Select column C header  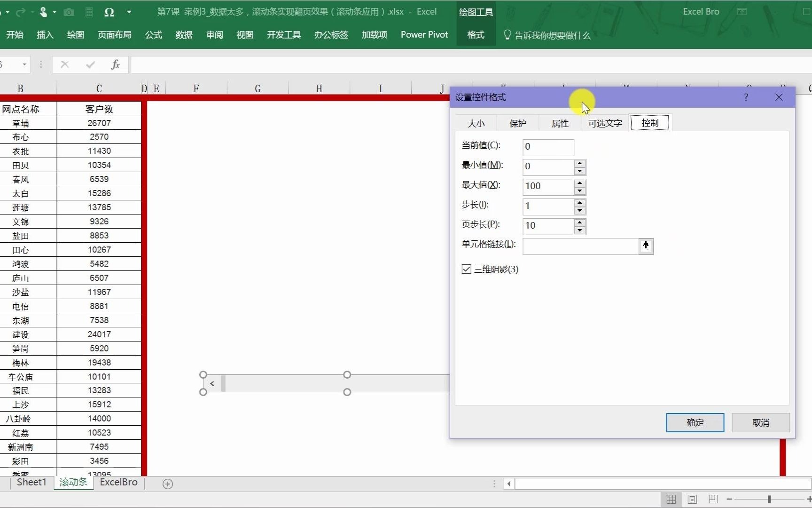(99, 88)
